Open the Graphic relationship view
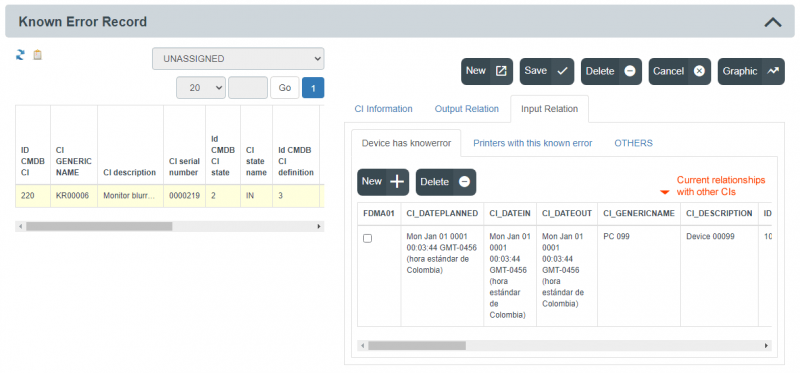The width and height of the screenshot is (800, 373). pyautogui.click(x=751, y=71)
